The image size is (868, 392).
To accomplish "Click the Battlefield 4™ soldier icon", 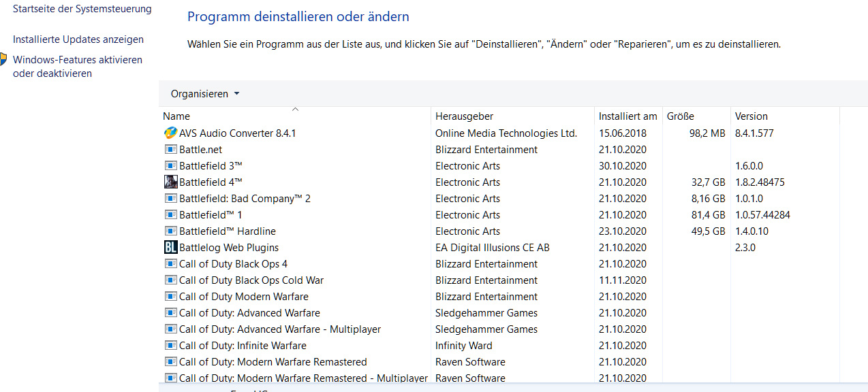I will [x=170, y=182].
